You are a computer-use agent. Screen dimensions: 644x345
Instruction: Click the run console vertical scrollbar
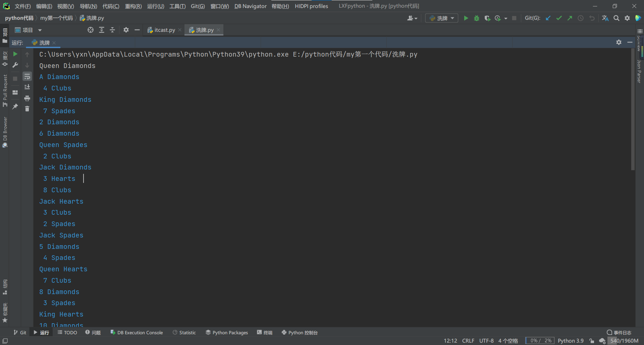point(633,109)
